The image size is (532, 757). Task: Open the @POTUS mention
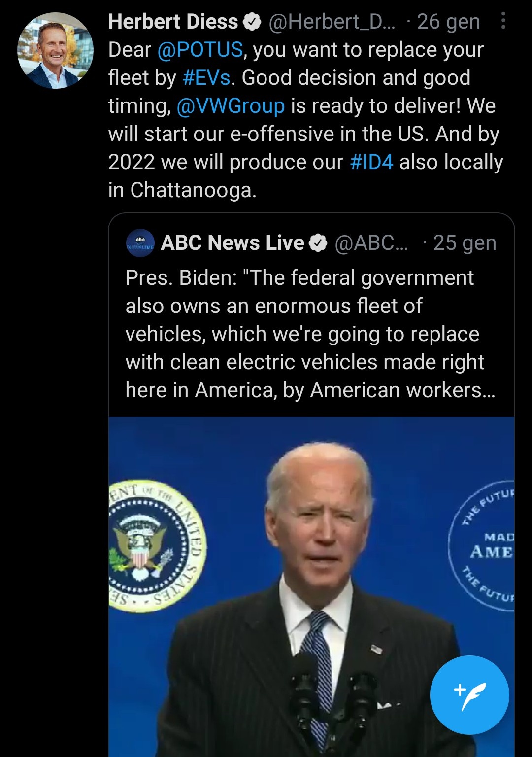[200, 50]
